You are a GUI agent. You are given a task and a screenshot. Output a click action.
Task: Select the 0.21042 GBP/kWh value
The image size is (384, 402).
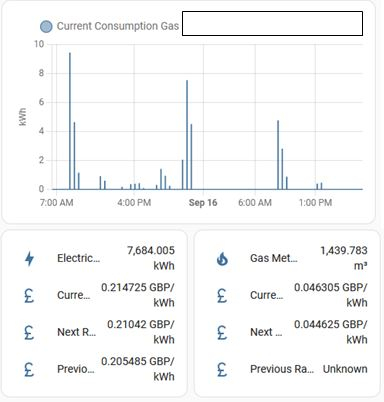(141, 332)
